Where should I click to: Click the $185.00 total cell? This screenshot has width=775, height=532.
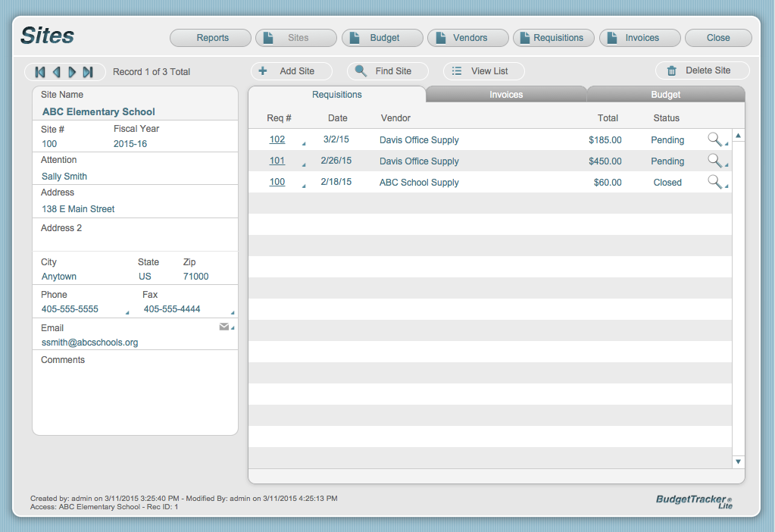tap(605, 140)
